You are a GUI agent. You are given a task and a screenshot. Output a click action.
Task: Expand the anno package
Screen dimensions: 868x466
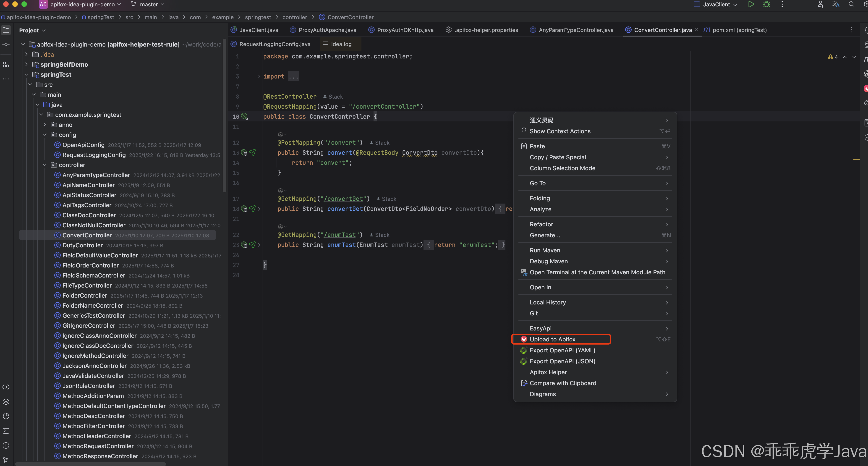[45, 125]
